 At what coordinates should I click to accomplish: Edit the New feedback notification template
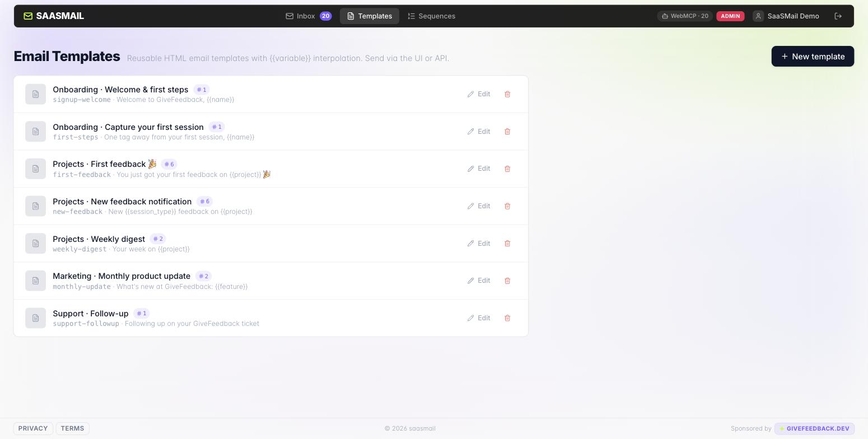pos(479,206)
